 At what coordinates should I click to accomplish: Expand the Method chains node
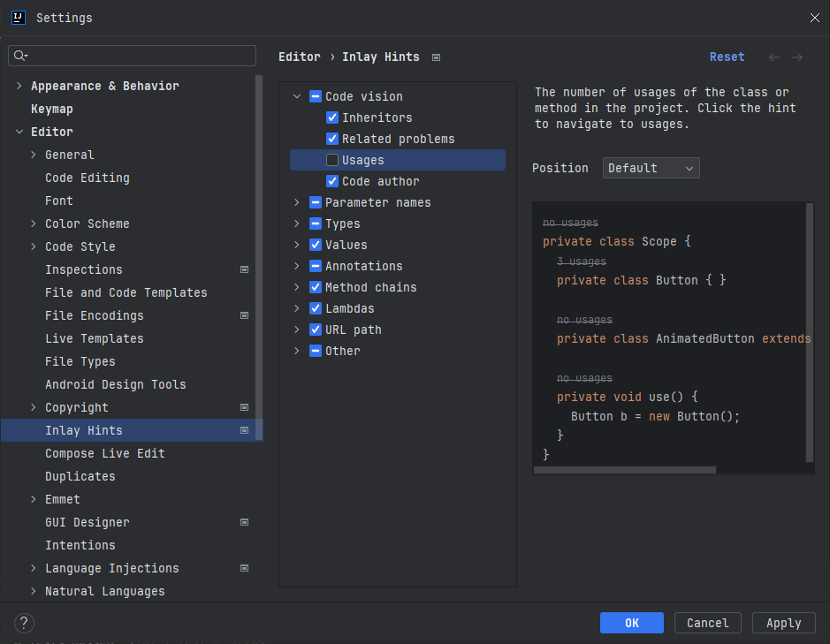click(x=297, y=287)
